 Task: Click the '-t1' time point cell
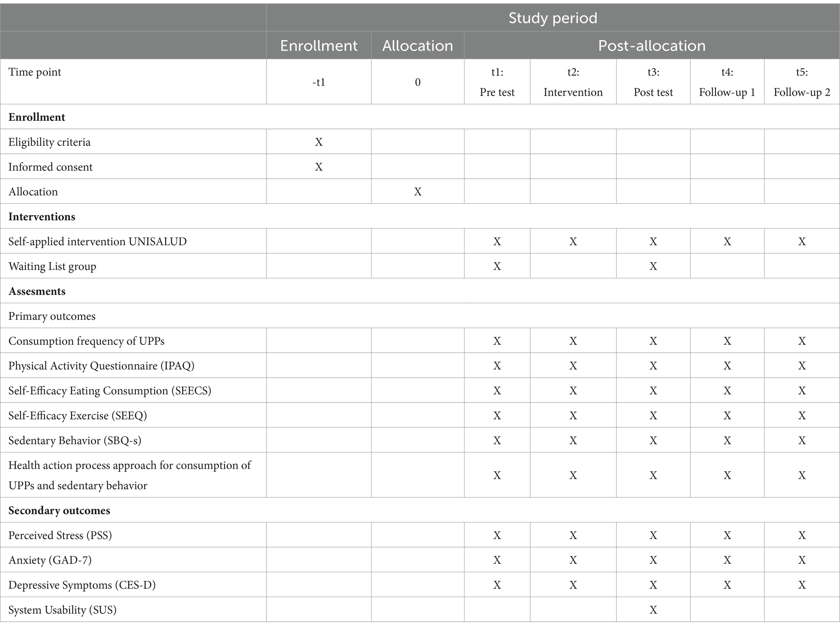[x=319, y=82]
